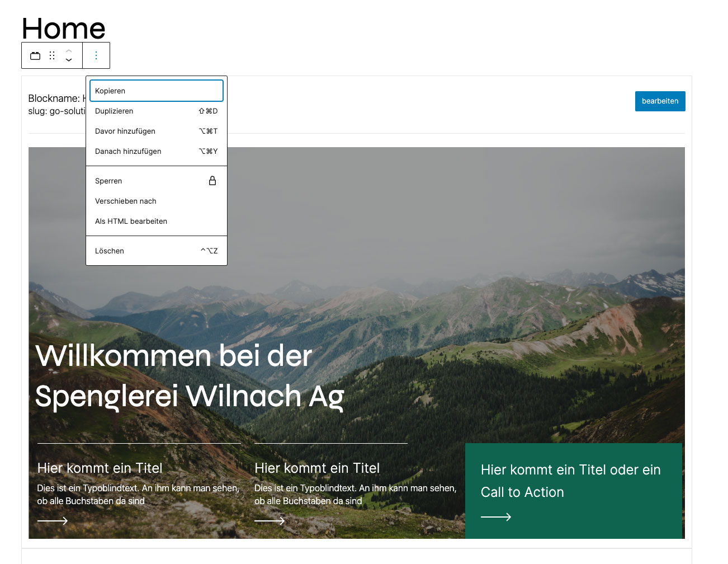
Task: Click the drag handle dots icon
Action: 52,55
